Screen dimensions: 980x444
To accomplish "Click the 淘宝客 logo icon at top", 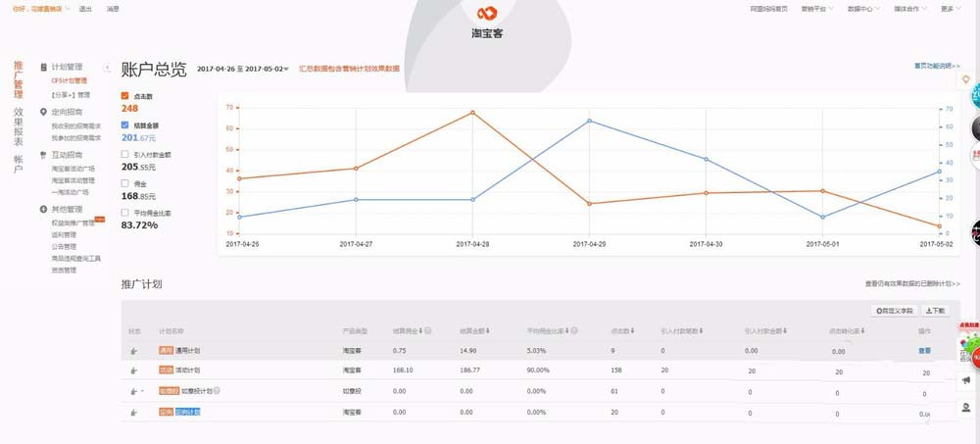I will (486, 13).
